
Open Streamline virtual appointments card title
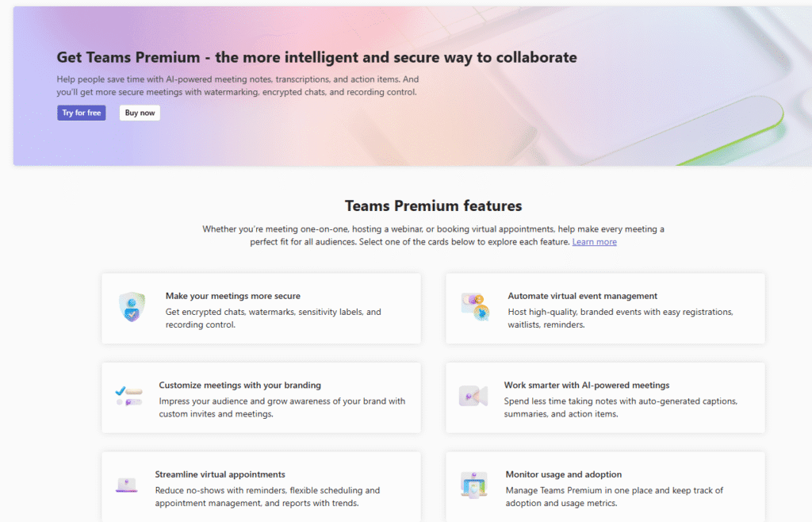point(220,474)
